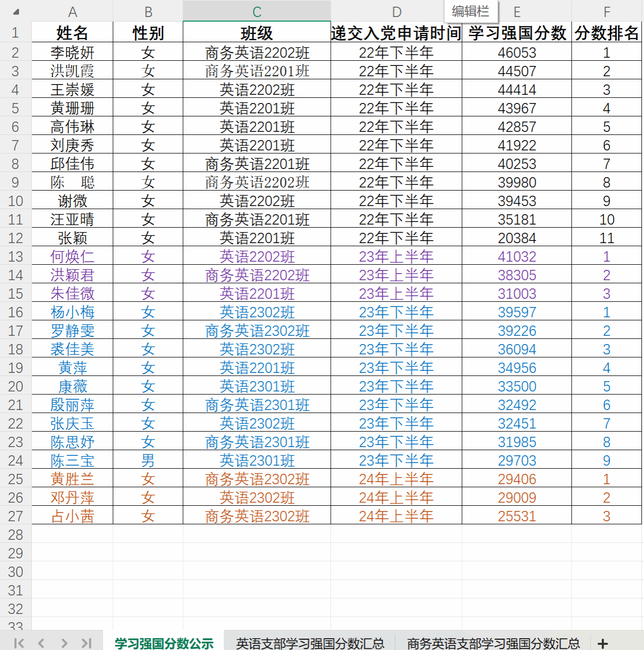The image size is (644, 650).
Task: Select column C header
Action: (257, 12)
